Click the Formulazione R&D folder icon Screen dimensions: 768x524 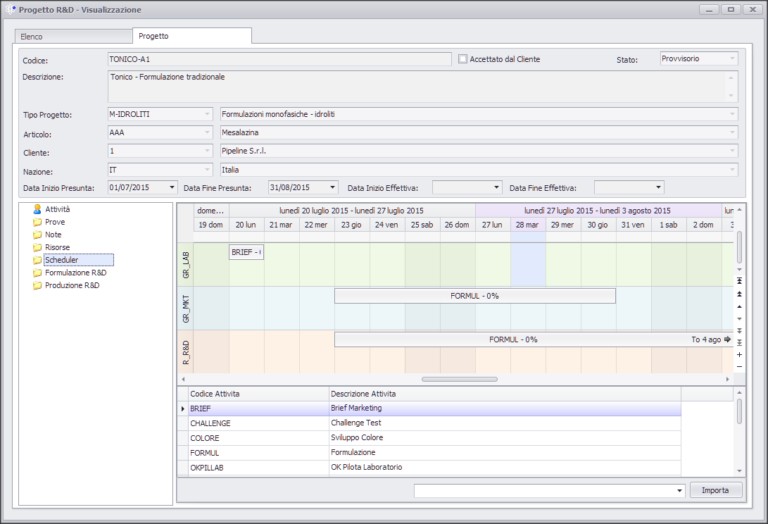pyautogui.click(x=37, y=272)
